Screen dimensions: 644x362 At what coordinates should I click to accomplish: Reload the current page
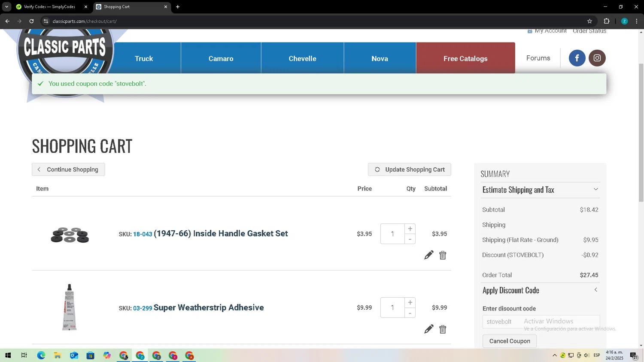coord(31,21)
